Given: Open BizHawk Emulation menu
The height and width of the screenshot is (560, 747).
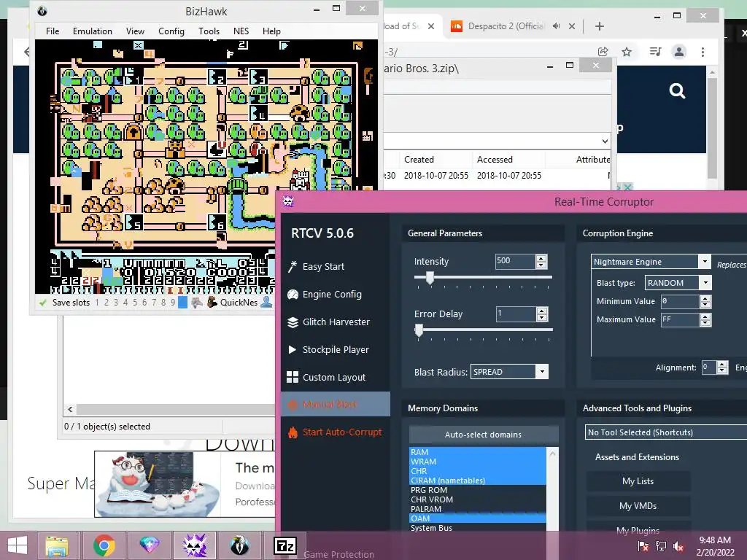Looking at the screenshot, I should point(93,31).
